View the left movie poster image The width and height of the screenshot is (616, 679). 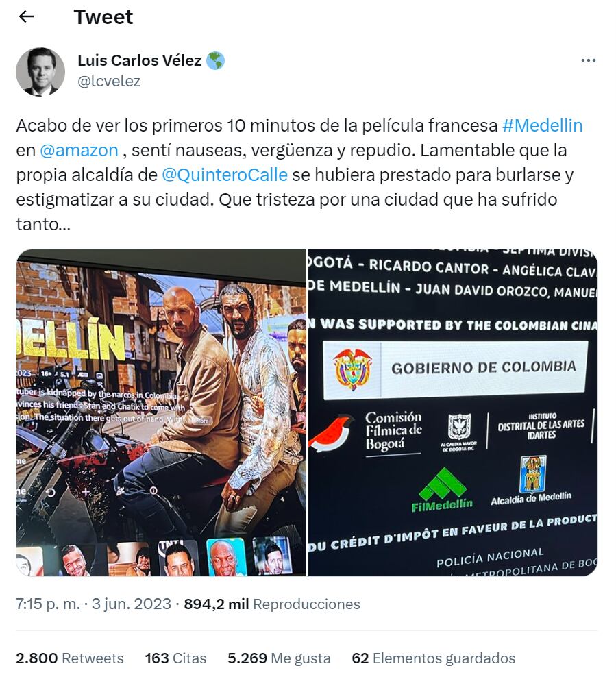(161, 412)
